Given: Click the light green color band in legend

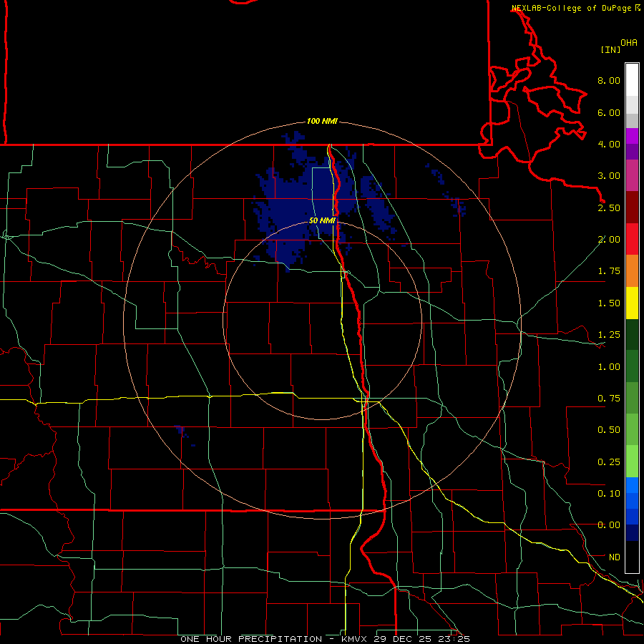Looking at the screenshot, I should 632,462.
